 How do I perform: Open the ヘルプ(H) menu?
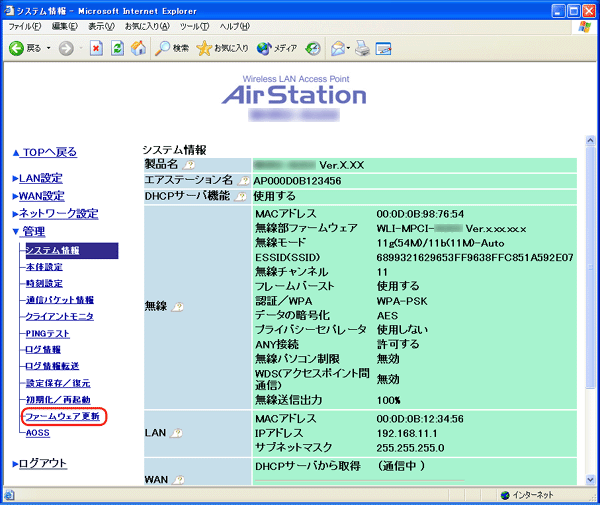[x=235, y=26]
